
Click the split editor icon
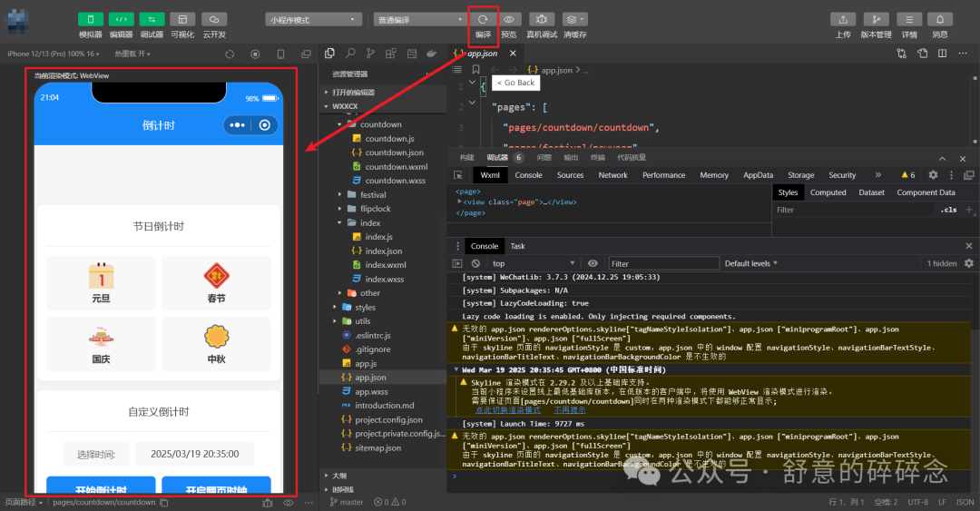click(x=942, y=54)
